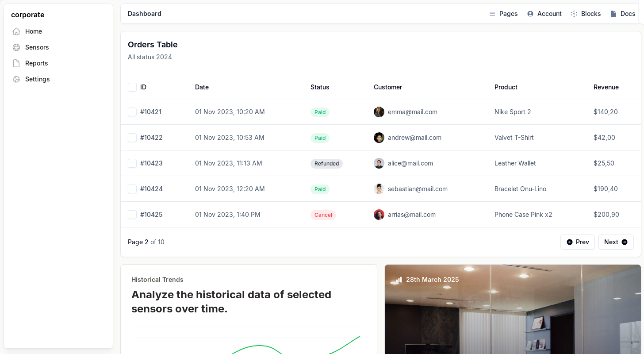The width and height of the screenshot is (644, 354).
Task: Click the Sensors globe icon
Action: tap(16, 47)
